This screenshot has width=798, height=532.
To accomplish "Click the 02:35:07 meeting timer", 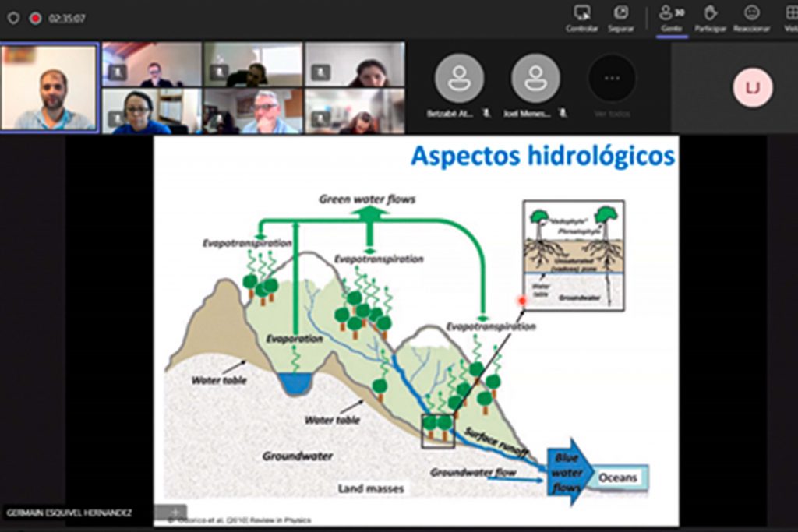I will 67,19.
